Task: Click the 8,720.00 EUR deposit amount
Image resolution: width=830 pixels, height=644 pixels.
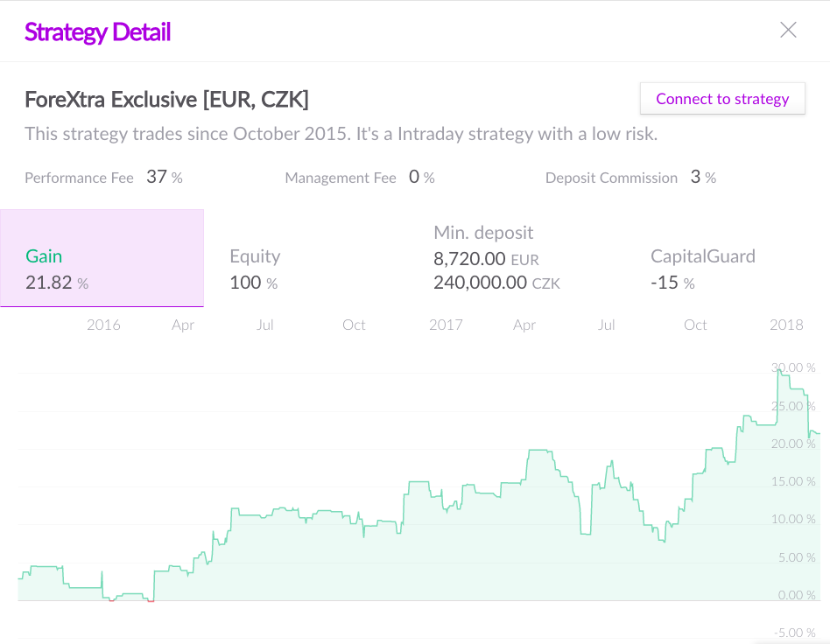Action: coord(486,259)
